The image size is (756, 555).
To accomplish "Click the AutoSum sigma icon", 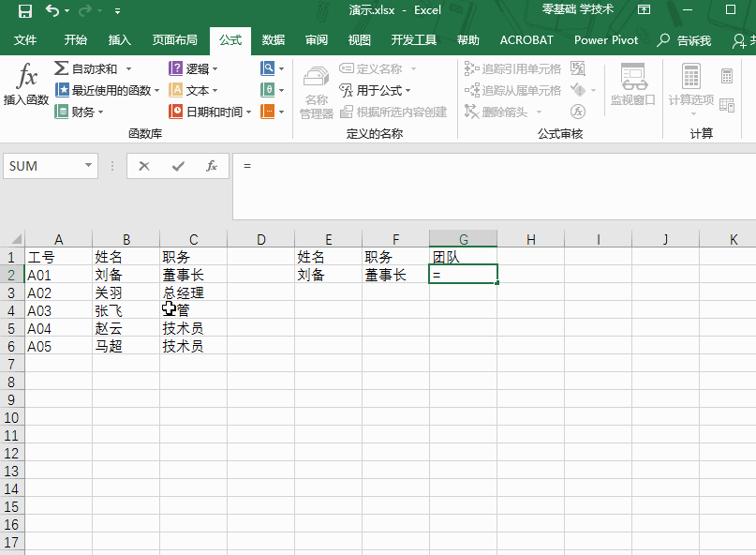I will click(61, 68).
